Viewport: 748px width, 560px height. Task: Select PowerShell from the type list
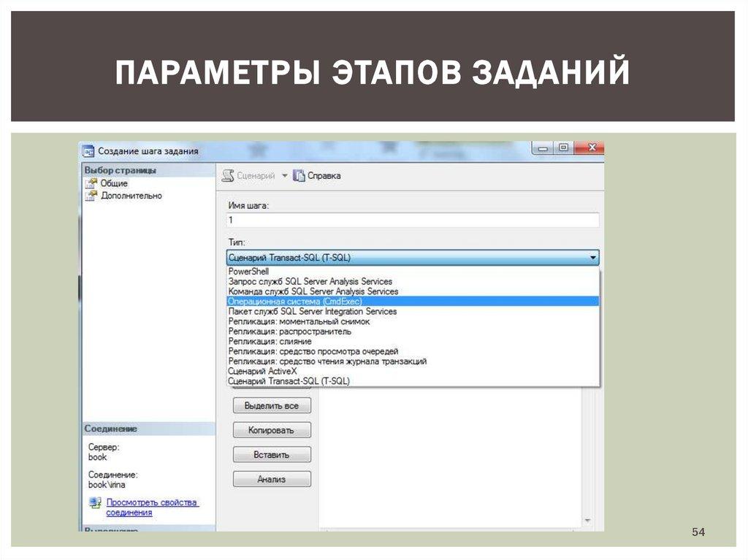click(x=248, y=272)
